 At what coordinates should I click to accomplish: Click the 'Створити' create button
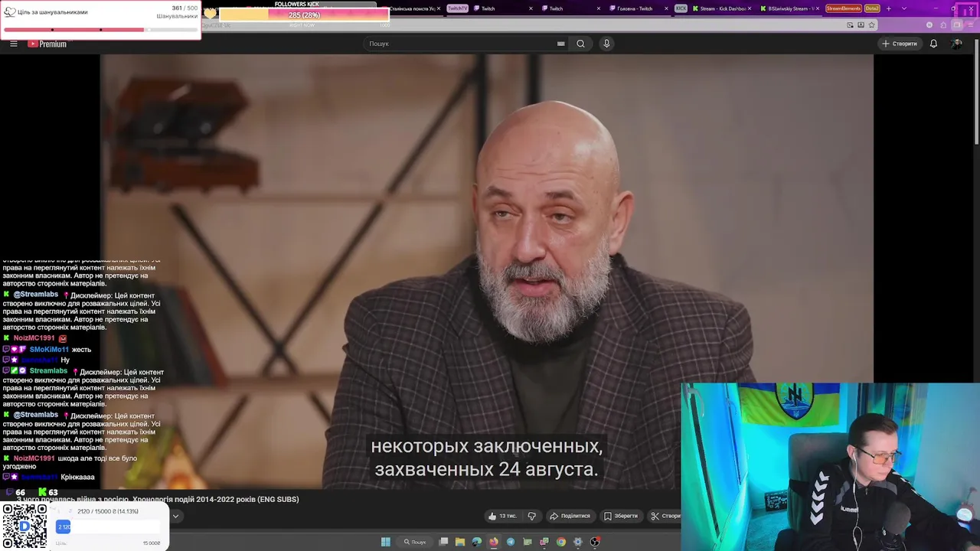[x=900, y=44]
